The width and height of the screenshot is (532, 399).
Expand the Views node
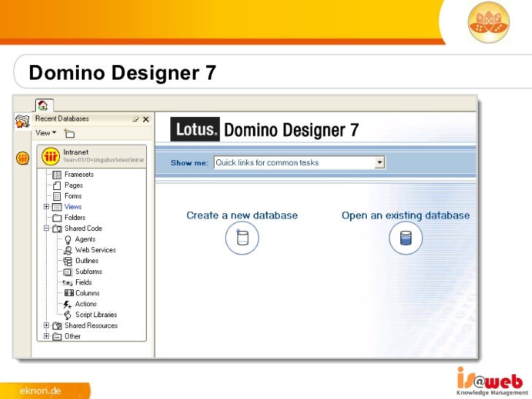pos(47,207)
